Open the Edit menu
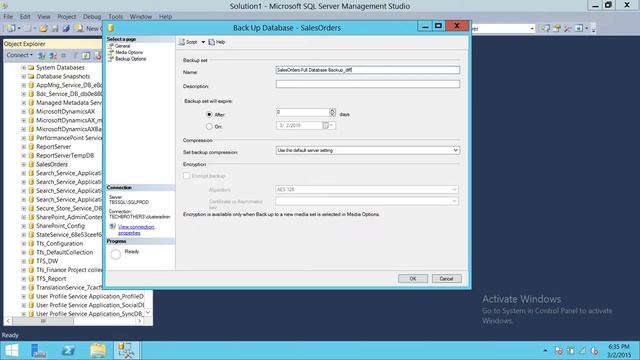The width and height of the screenshot is (640, 360). click(25, 17)
